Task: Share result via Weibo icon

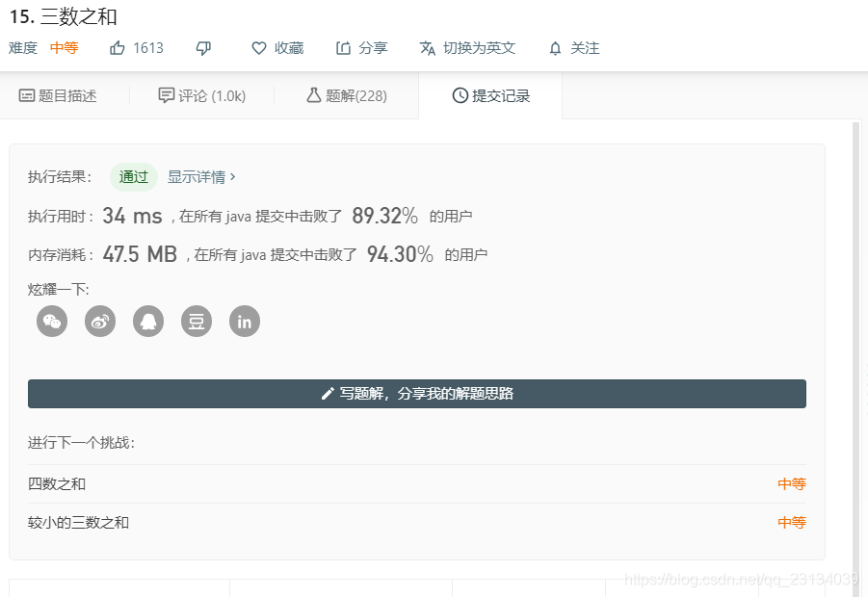Action: 100,321
